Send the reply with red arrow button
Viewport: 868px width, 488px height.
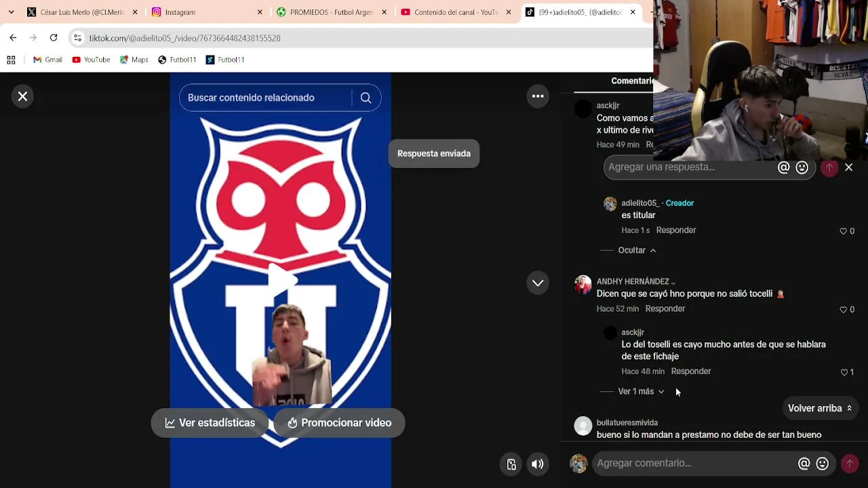pos(829,167)
